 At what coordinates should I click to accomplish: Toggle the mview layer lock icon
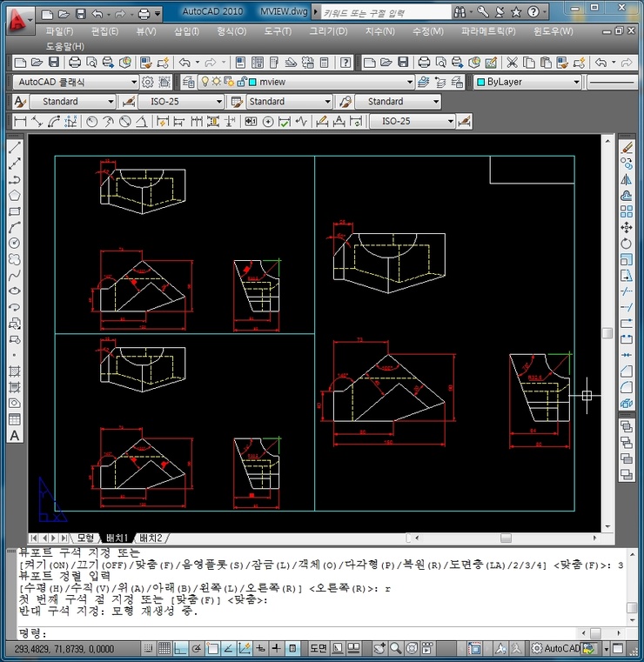pos(241,82)
